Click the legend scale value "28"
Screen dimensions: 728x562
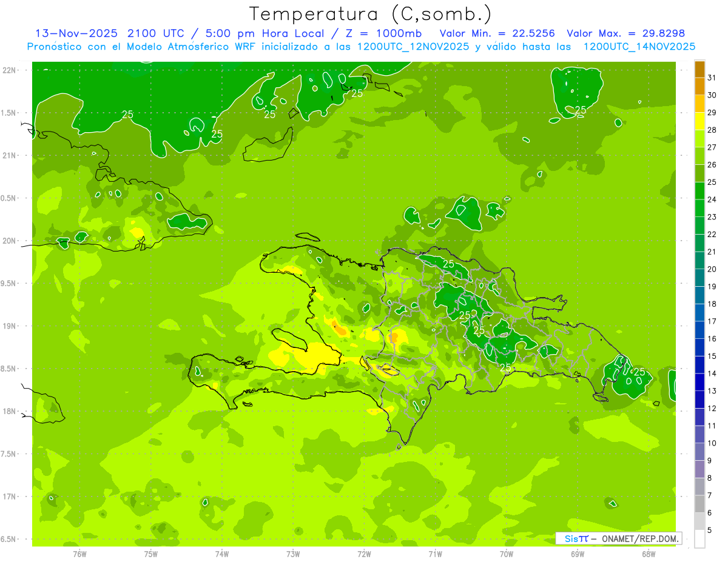point(712,130)
